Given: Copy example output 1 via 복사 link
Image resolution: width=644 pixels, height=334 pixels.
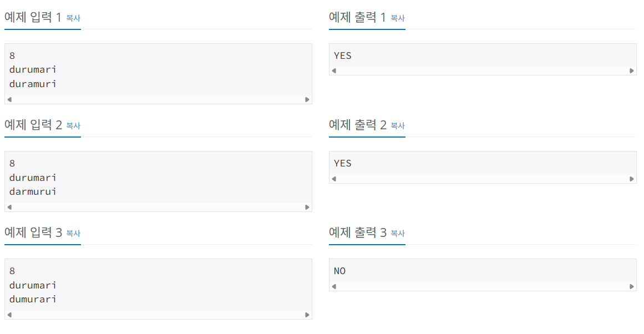Looking at the screenshot, I should point(398,18).
